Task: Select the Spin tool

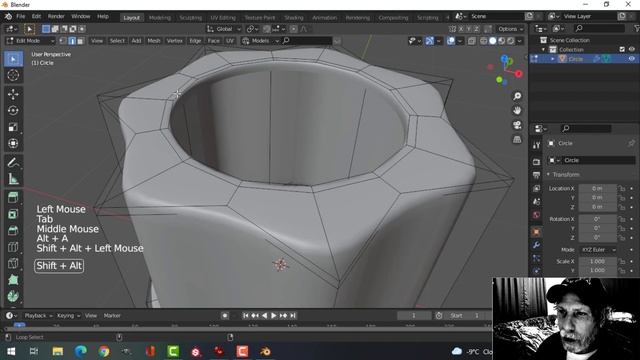Action: point(13,296)
